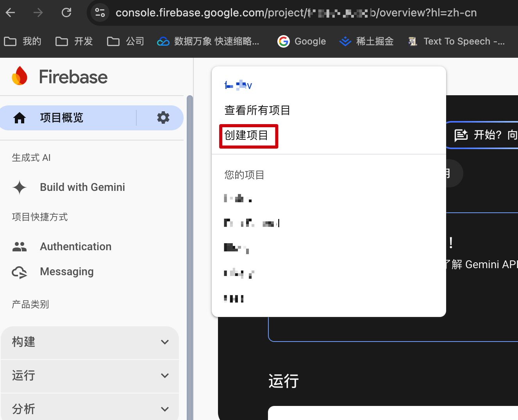Click the Messaging cloud icon
Viewport: 518px width, 420px height.
pos(20,272)
